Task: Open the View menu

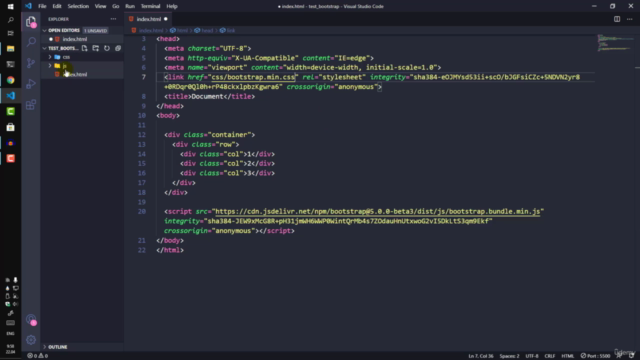Action: [x=100, y=6]
